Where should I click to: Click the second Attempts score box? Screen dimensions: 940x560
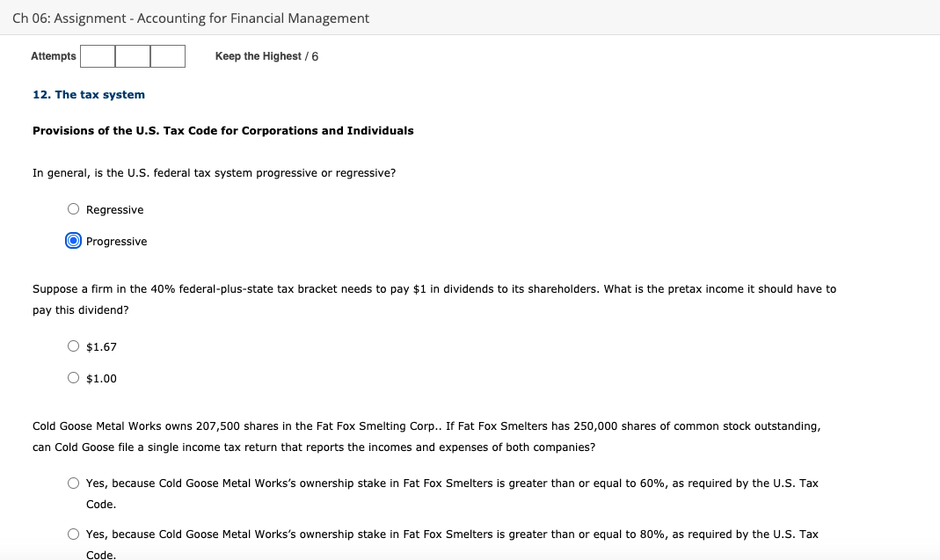(132, 55)
